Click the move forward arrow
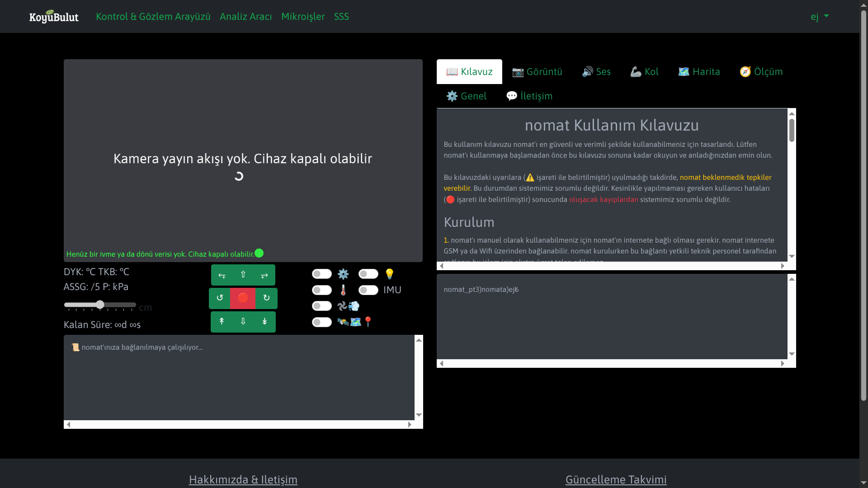 243,275
